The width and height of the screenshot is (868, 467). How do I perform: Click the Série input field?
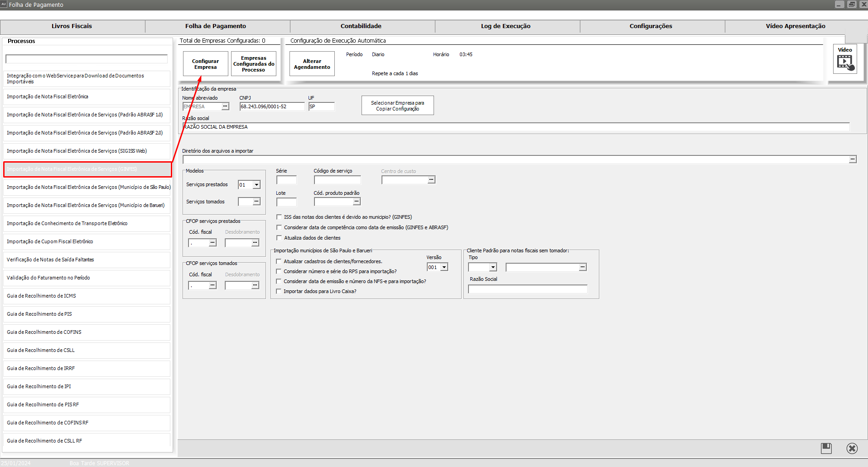click(x=286, y=180)
